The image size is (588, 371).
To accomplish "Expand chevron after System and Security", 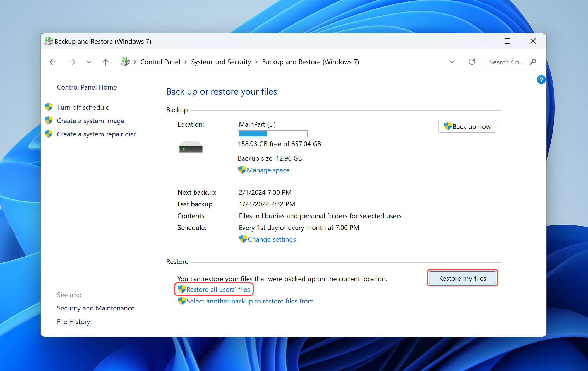I will (x=256, y=62).
